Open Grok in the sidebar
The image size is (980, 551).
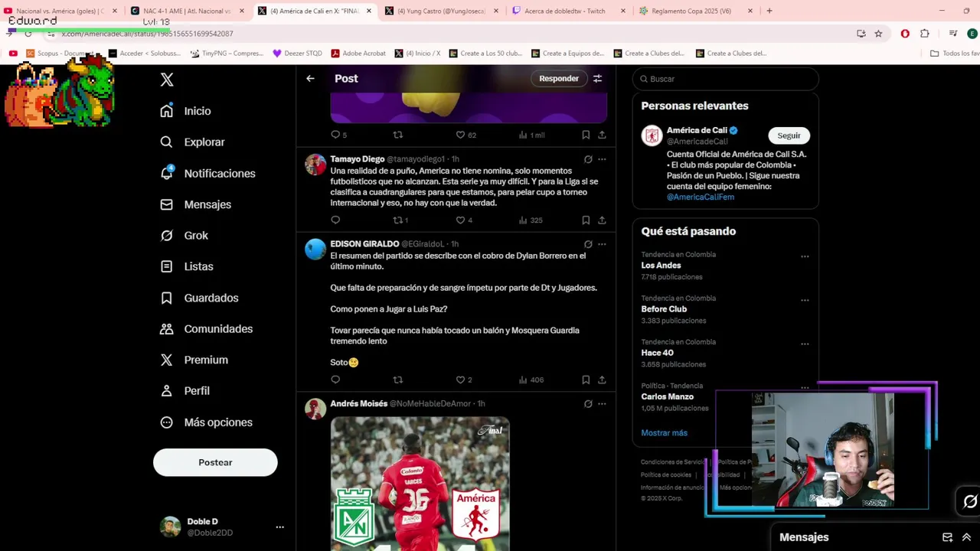coord(184,236)
